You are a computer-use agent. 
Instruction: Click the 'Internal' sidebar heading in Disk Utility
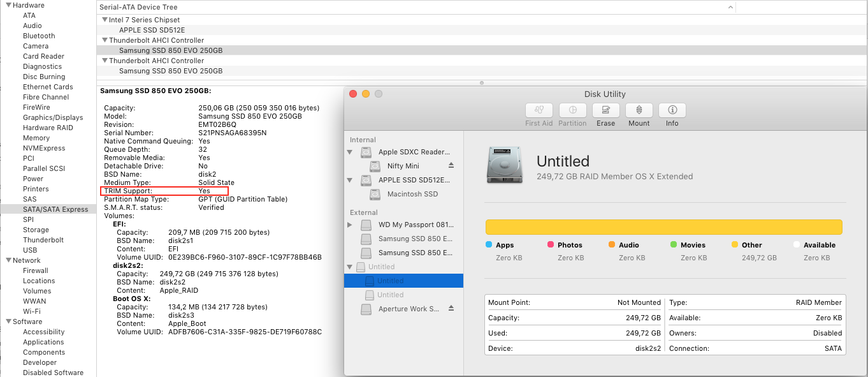363,140
